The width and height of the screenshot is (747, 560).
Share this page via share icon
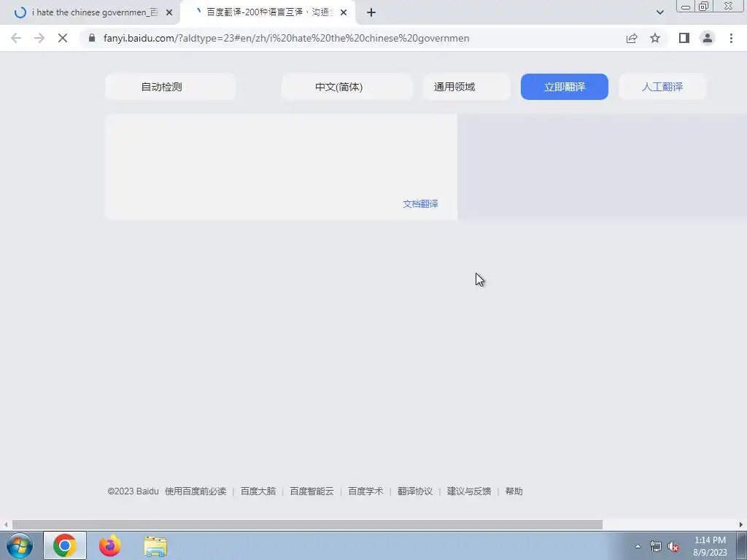coord(632,38)
